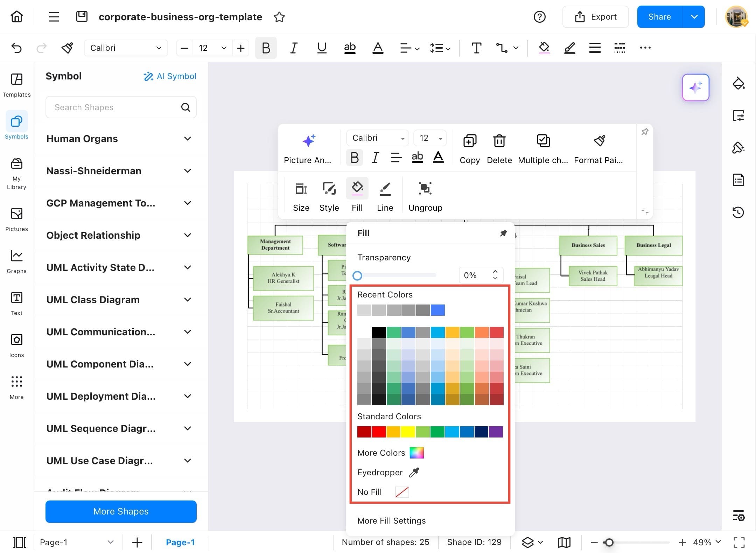This screenshot has width=756, height=553.
Task: Select the Line style tool
Action: click(x=385, y=195)
